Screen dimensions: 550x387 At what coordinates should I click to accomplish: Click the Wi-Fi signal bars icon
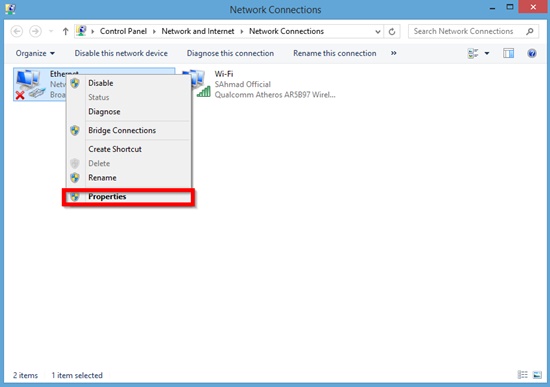click(x=204, y=92)
